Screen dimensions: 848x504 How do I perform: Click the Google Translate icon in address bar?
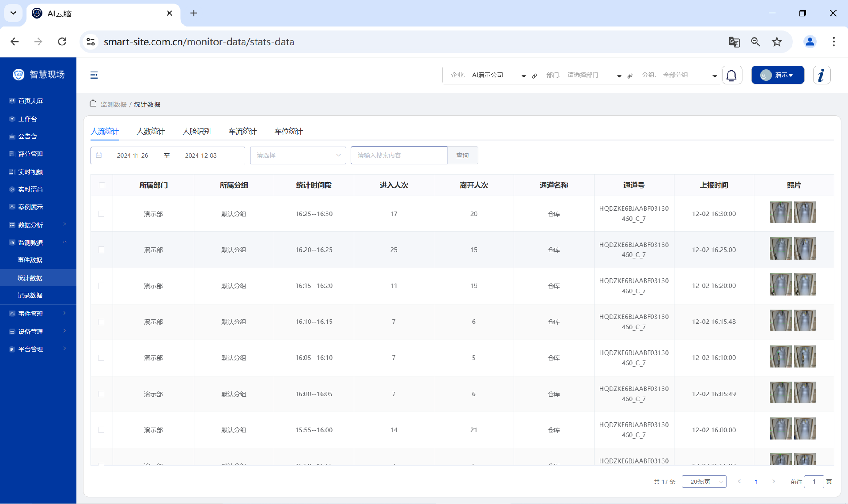[x=734, y=42]
